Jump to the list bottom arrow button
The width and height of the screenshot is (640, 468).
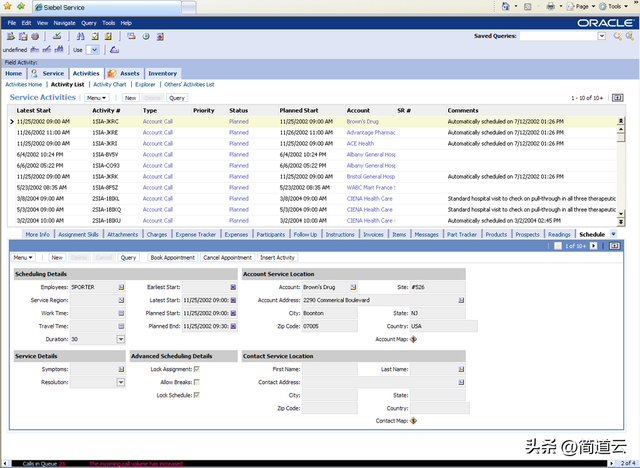tap(620, 222)
